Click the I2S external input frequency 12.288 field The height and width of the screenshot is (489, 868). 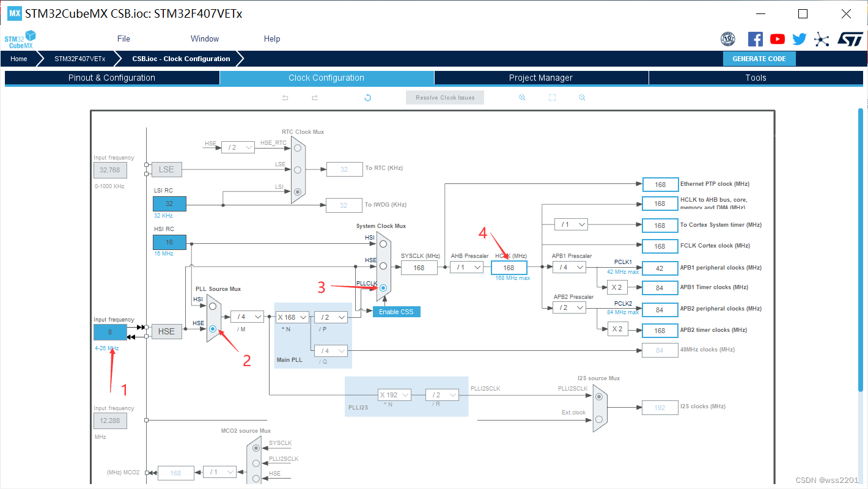click(110, 421)
